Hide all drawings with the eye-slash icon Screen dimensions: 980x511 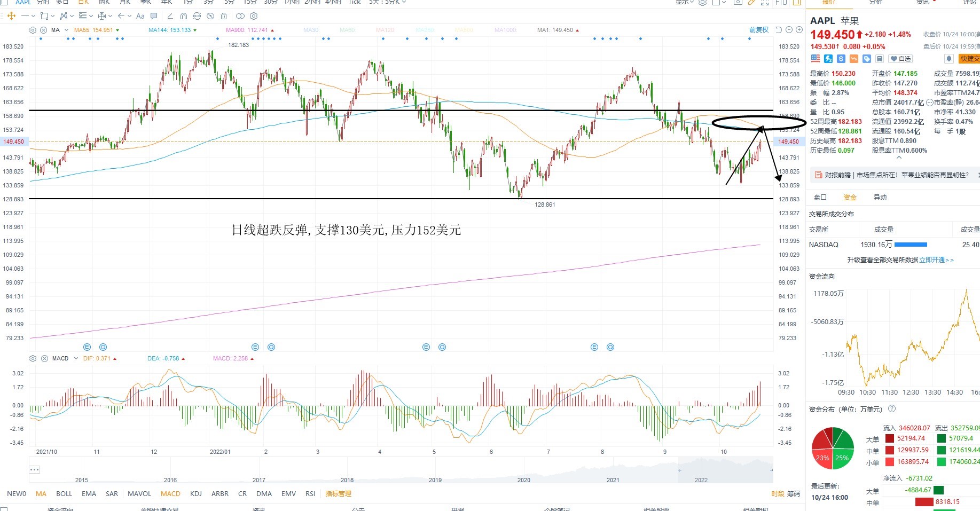click(210, 16)
